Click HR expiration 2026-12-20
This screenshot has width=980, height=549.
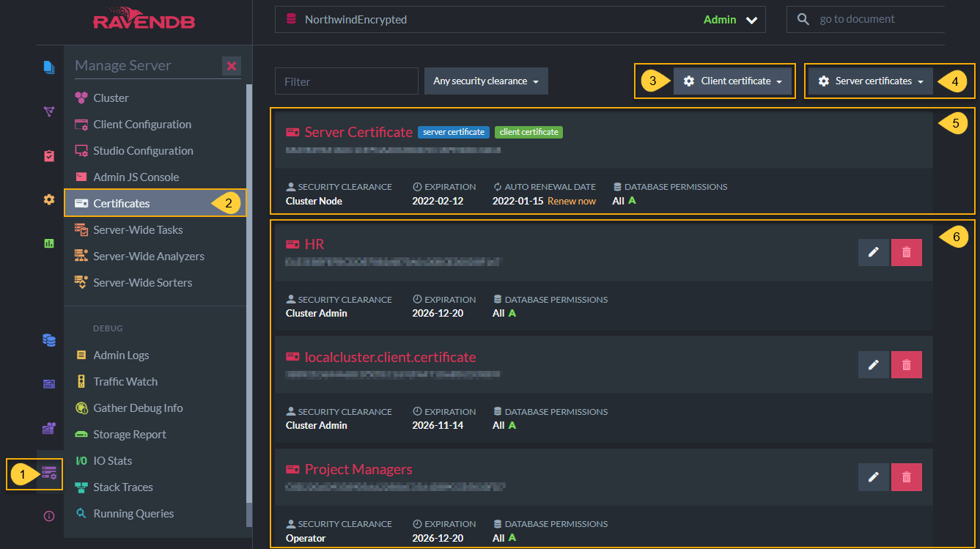point(438,313)
